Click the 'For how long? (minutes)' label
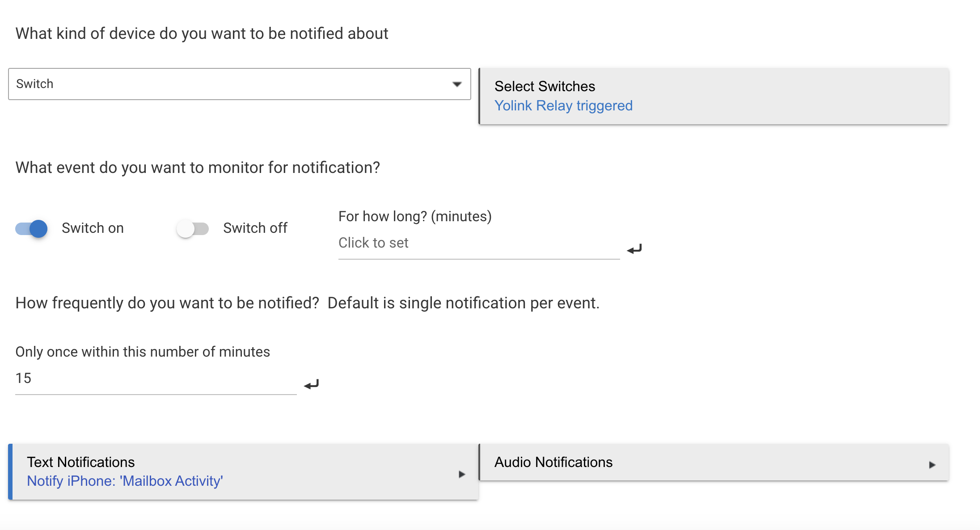 coord(415,216)
